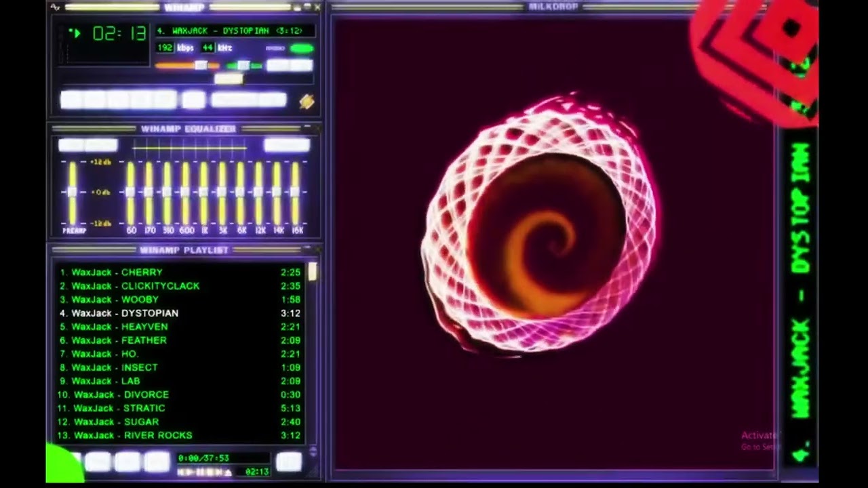
Task: Stop playback with the Stop button
Action: point(141,100)
